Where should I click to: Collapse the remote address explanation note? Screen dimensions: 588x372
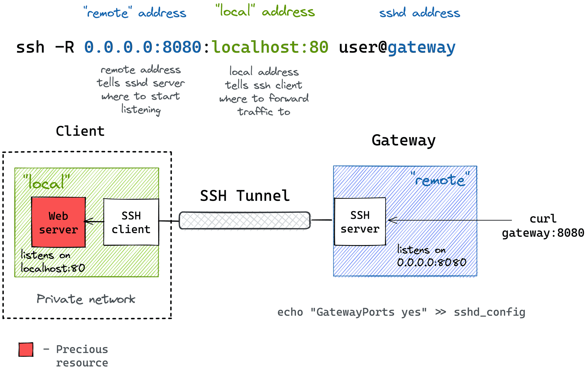click(x=141, y=90)
